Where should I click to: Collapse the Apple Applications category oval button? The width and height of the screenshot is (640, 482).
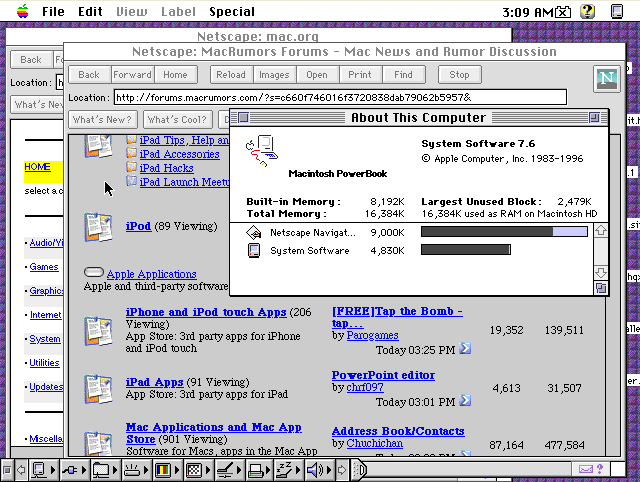[x=93, y=272]
